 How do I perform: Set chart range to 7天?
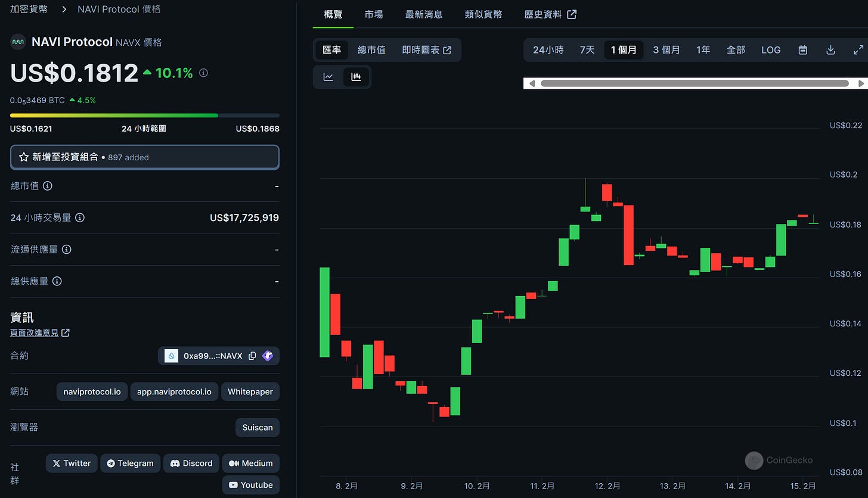(x=587, y=50)
